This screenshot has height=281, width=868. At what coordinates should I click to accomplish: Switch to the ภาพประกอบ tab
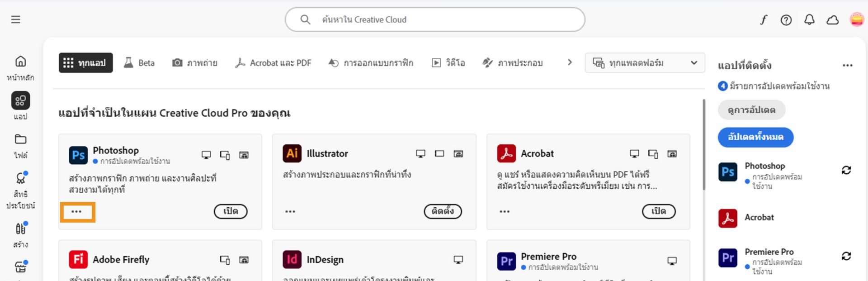512,62
